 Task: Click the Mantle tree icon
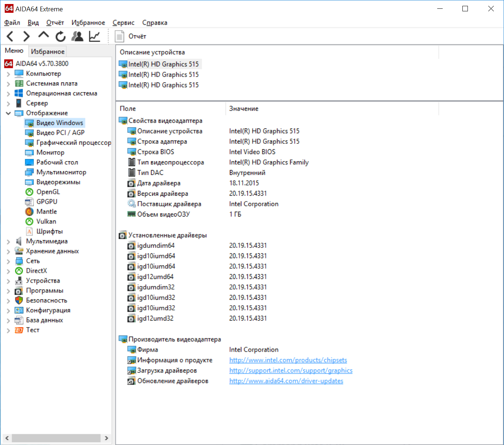point(30,212)
